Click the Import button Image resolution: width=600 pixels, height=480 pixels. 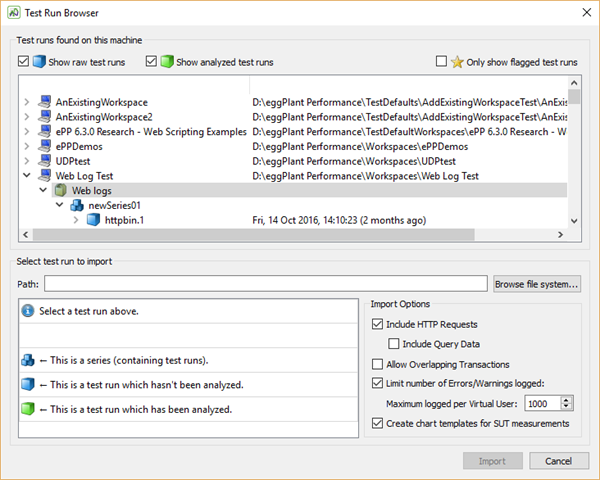(x=492, y=461)
